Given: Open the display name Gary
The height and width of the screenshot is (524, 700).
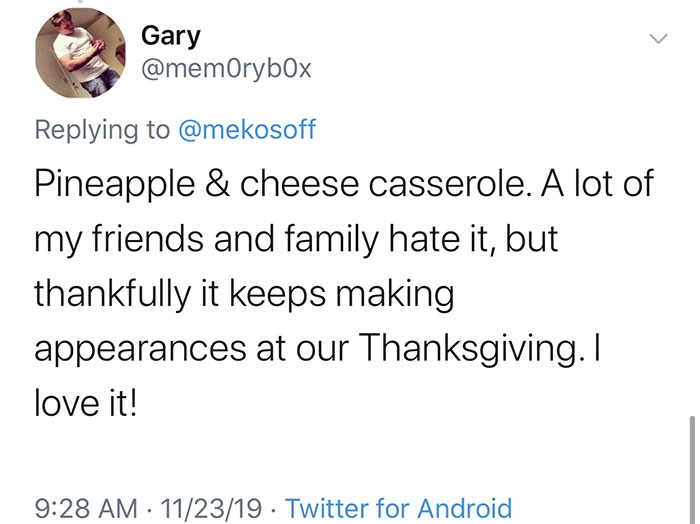Looking at the screenshot, I should point(170,36).
